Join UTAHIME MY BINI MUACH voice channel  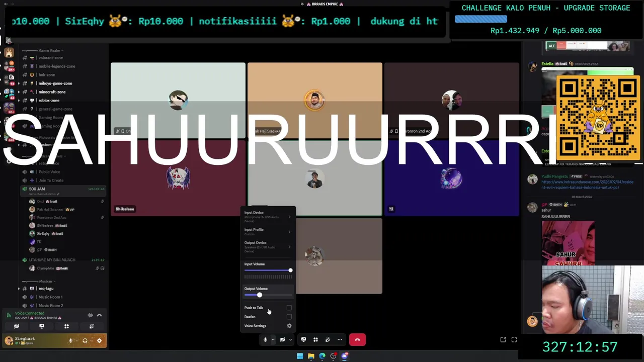[63, 260]
